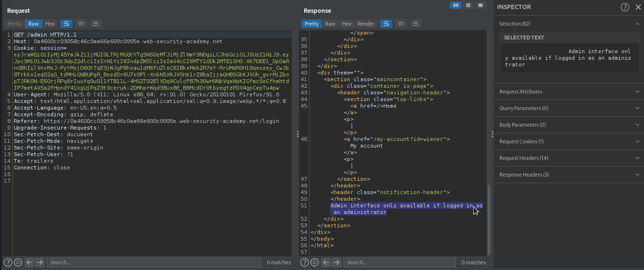Go to previous match in Request search
The width and height of the screenshot is (644, 270).
click(x=29, y=262)
